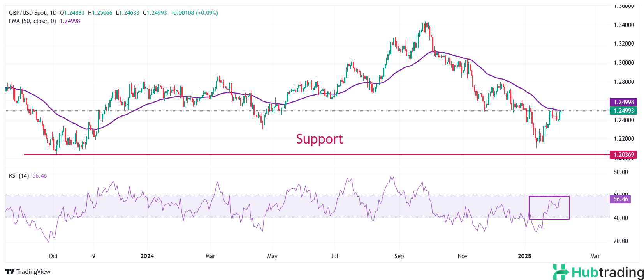Click the TradingView logo

[x=28, y=271]
